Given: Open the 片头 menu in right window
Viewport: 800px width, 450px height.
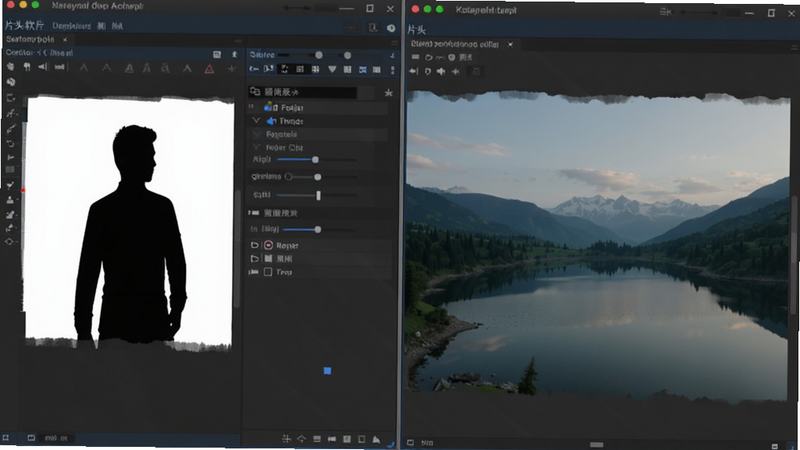Looking at the screenshot, I should coord(416,30).
